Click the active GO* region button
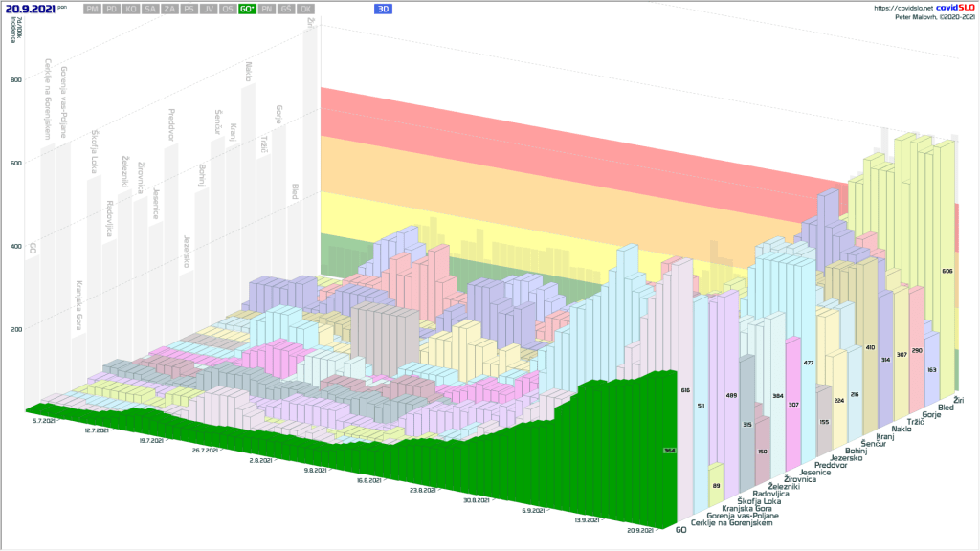Image resolution: width=980 pixels, height=551 pixels. (248, 9)
